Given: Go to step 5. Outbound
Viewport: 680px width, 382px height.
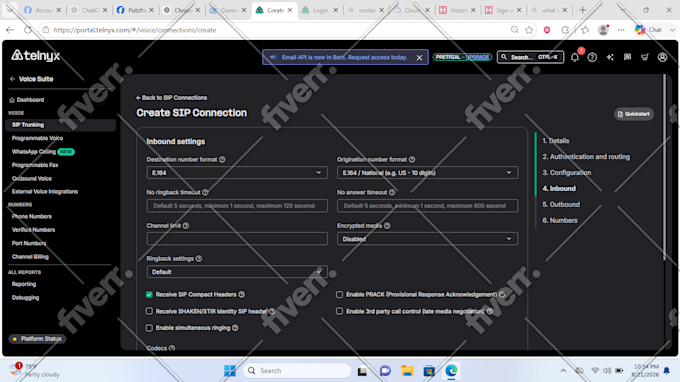Looking at the screenshot, I should (561, 204).
